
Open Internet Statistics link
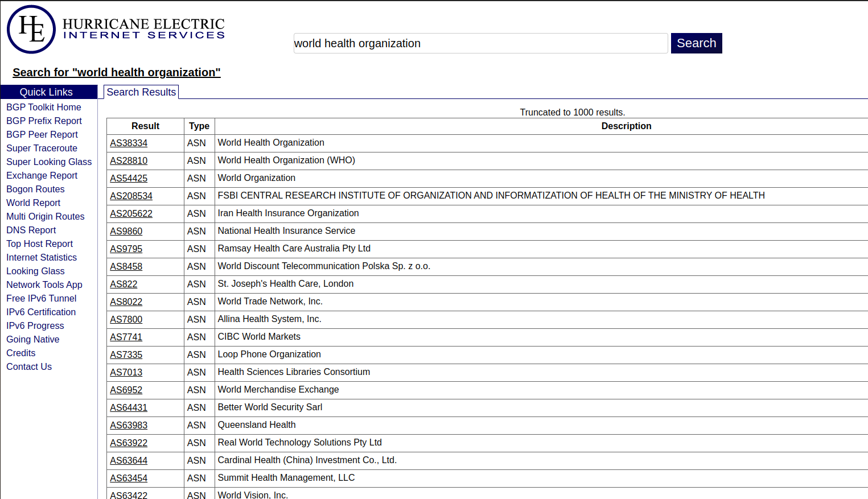[x=42, y=257]
